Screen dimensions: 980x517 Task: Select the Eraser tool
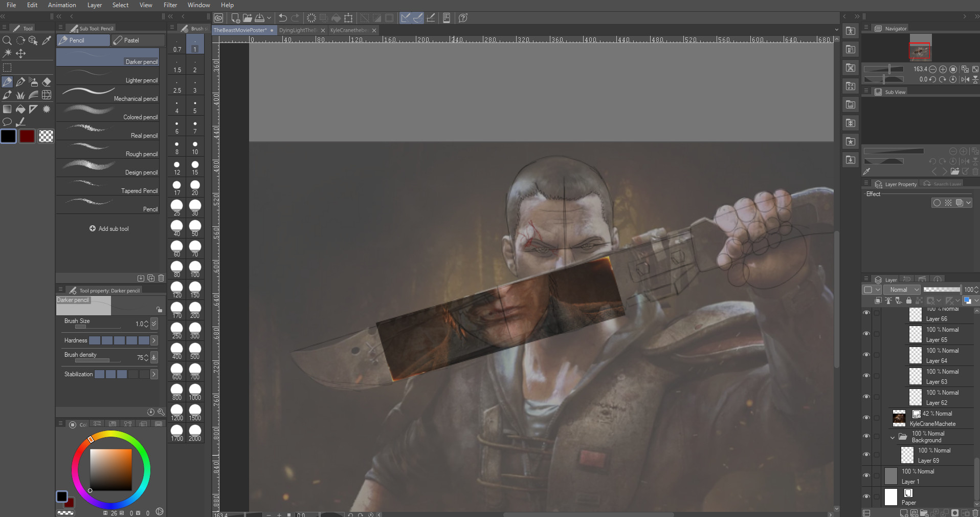point(47,82)
